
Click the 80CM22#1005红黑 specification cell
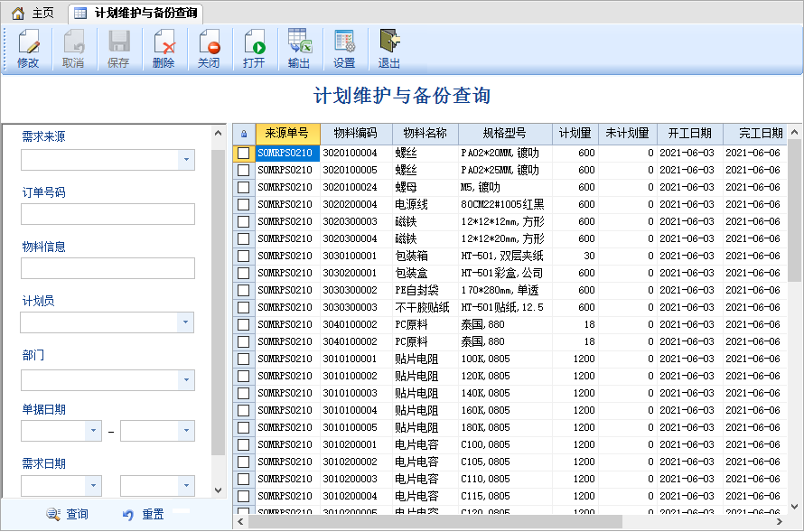[x=505, y=204]
